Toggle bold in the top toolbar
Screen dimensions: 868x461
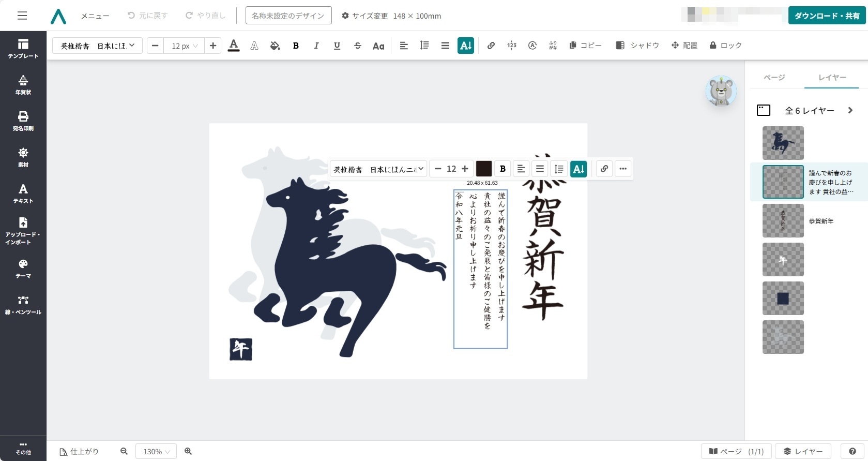click(296, 46)
